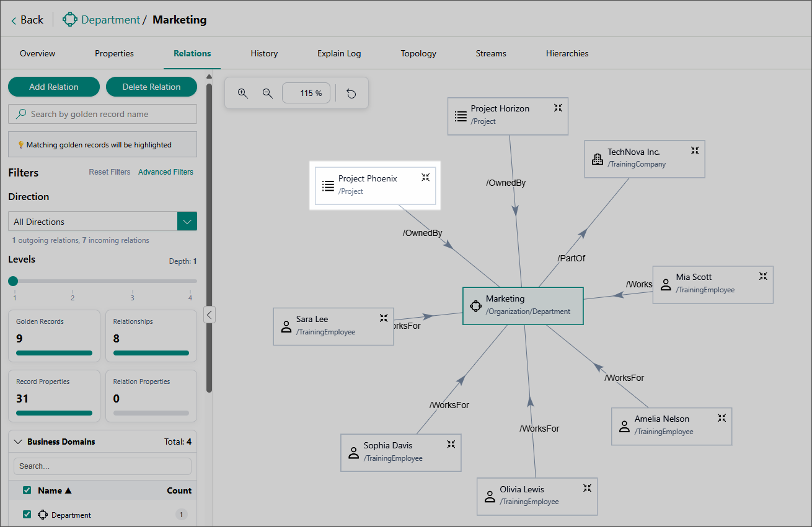The width and height of the screenshot is (812, 527).
Task: Click the zoom out magnifier icon
Action: 268,94
